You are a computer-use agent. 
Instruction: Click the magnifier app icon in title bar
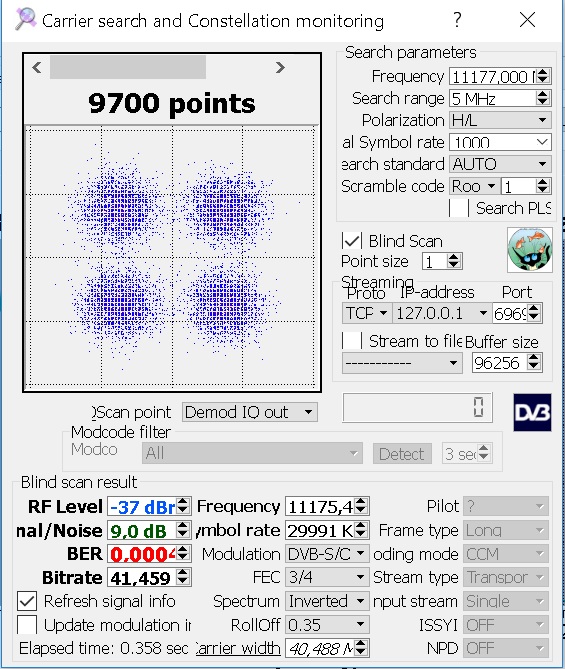click(x=25, y=19)
